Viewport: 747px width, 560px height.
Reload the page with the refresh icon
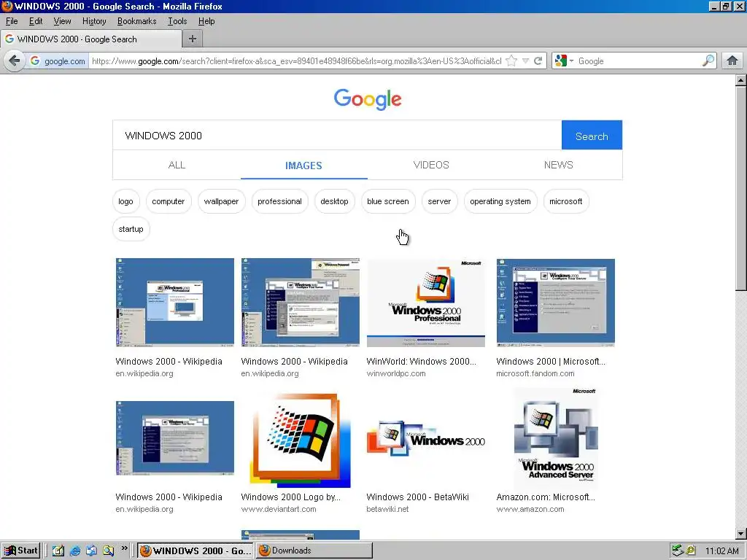pyautogui.click(x=538, y=61)
